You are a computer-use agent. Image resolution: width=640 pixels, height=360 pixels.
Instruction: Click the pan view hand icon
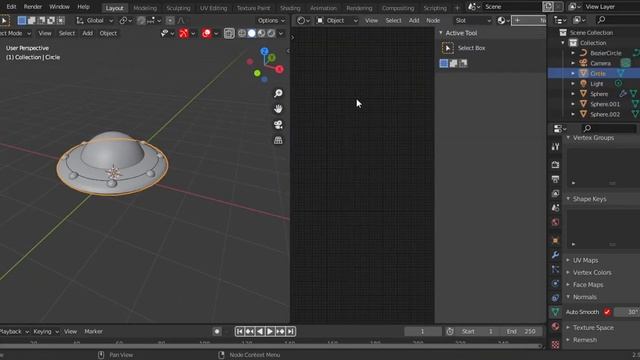pos(278,109)
